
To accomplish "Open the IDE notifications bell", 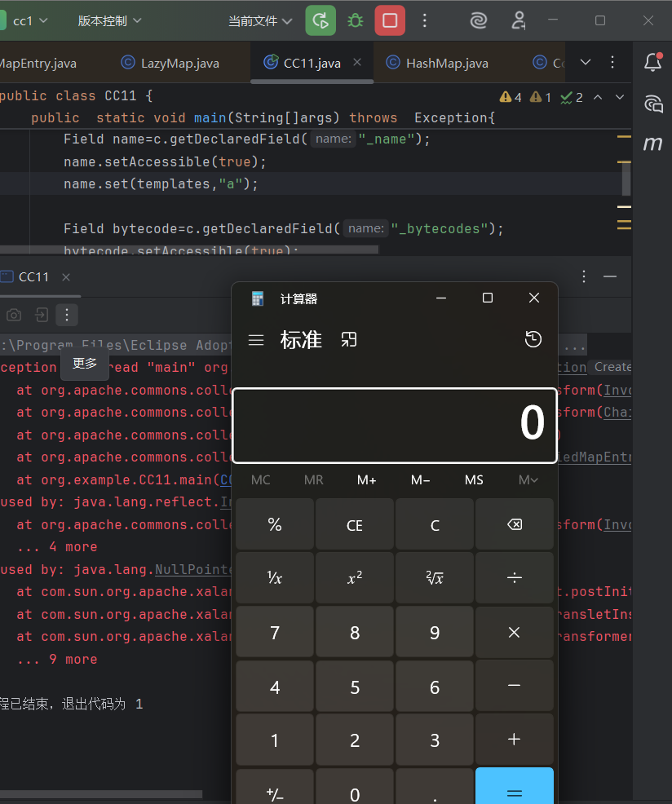I will tap(652, 62).
